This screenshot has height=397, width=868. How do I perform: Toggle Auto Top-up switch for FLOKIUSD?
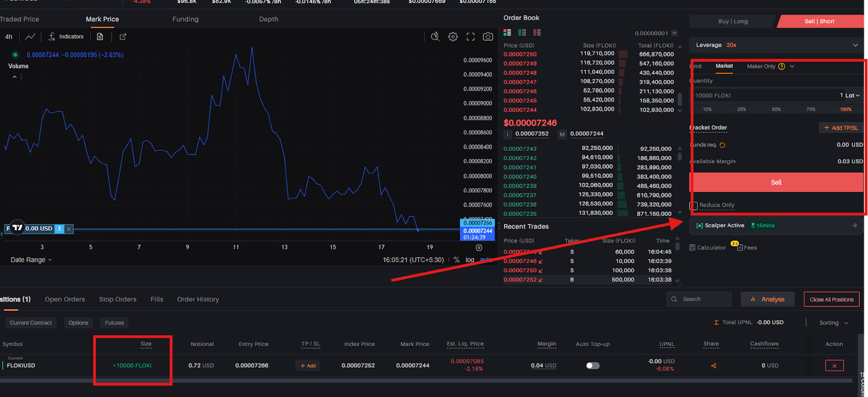tap(593, 366)
